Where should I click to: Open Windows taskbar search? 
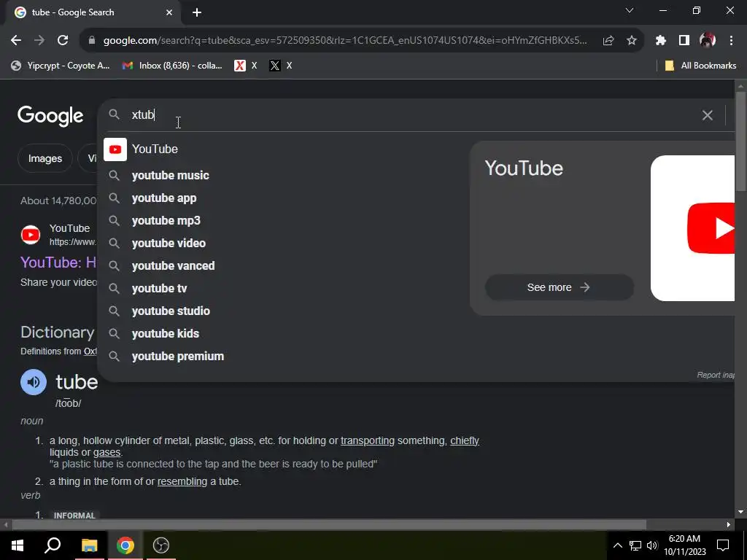[53, 545]
